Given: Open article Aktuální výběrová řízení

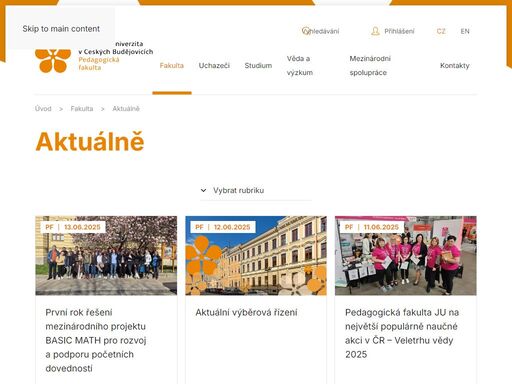Looking at the screenshot, I should click(246, 312).
